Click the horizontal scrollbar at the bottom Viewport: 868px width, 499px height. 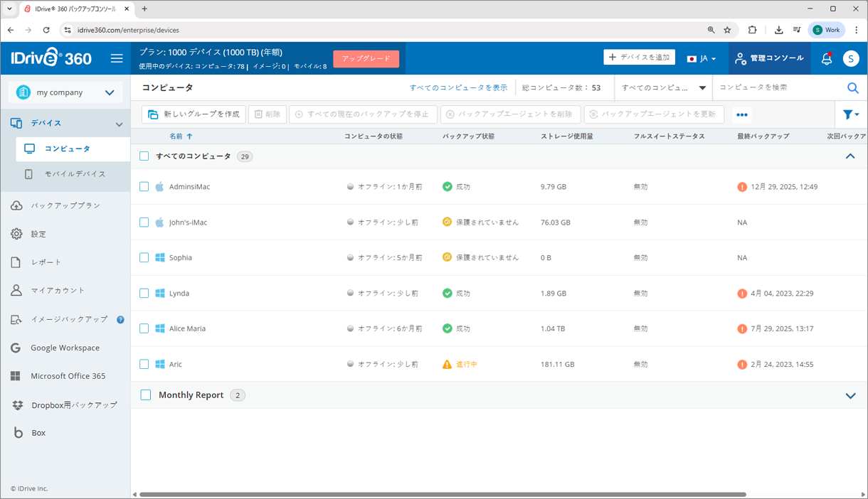tap(441, 494)
